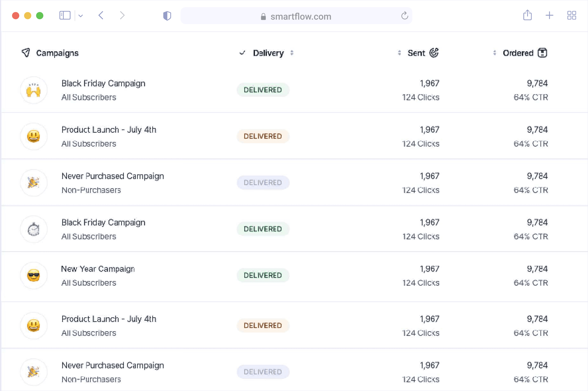Viewport: 588px width, 391px height.
Task: Expand the sidebar options chevron dropdown
Action: pyautogui.click(x=80, y=16)
